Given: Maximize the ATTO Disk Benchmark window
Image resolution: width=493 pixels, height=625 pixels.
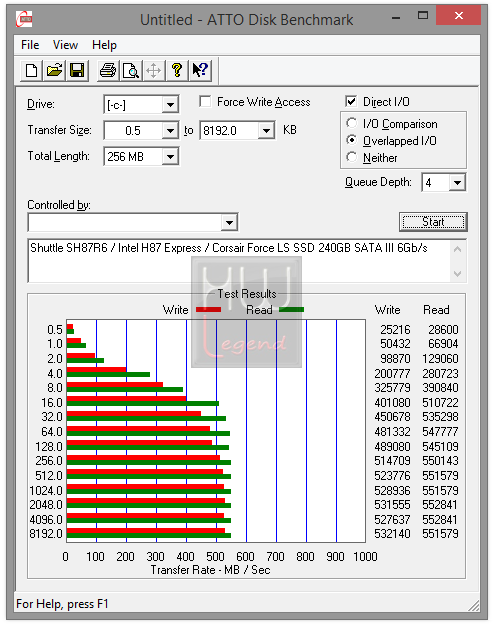Looking at the screenshot, I should (x=422, y=16).
